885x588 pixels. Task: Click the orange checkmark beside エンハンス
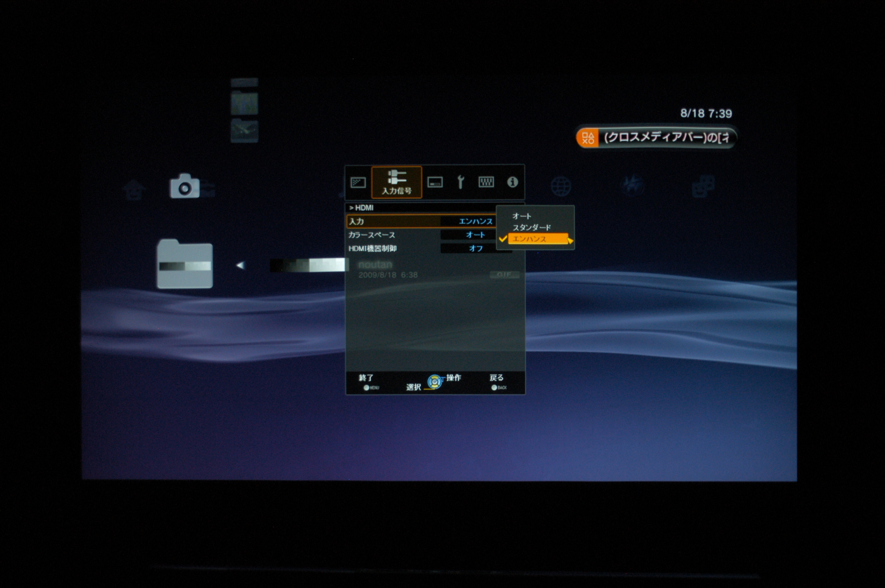tap(503, 239)
